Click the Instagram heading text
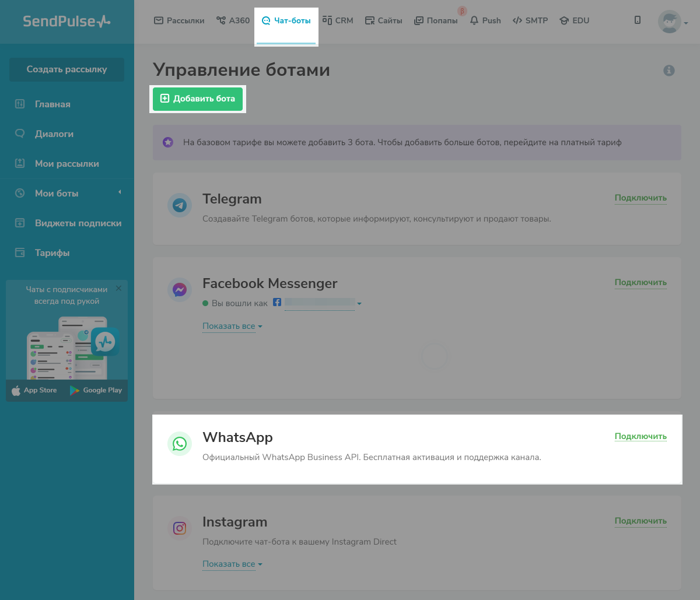 pos(235,522)
